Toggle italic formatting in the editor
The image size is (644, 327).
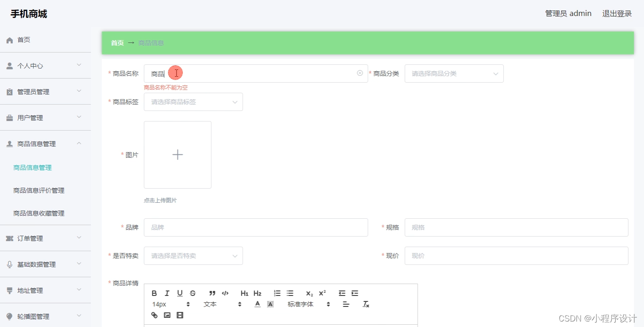(x=167, y=293)
